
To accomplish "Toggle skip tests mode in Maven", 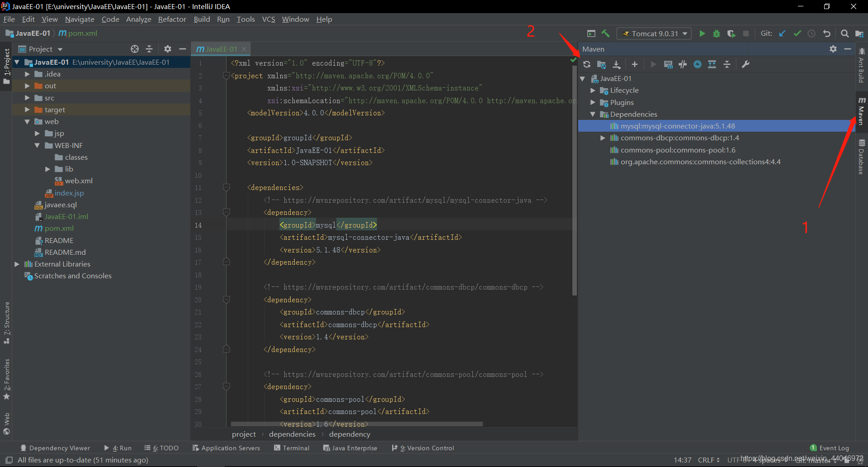I will [698, 64].
